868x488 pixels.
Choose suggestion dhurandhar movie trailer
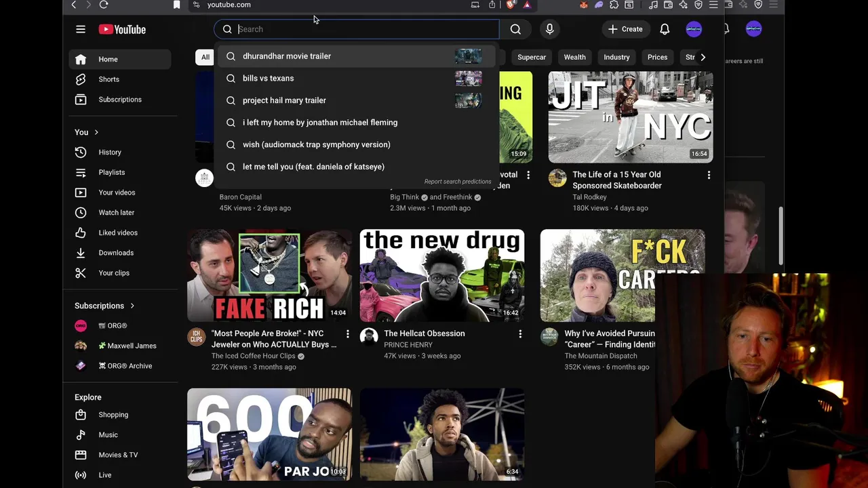[357, 56]
